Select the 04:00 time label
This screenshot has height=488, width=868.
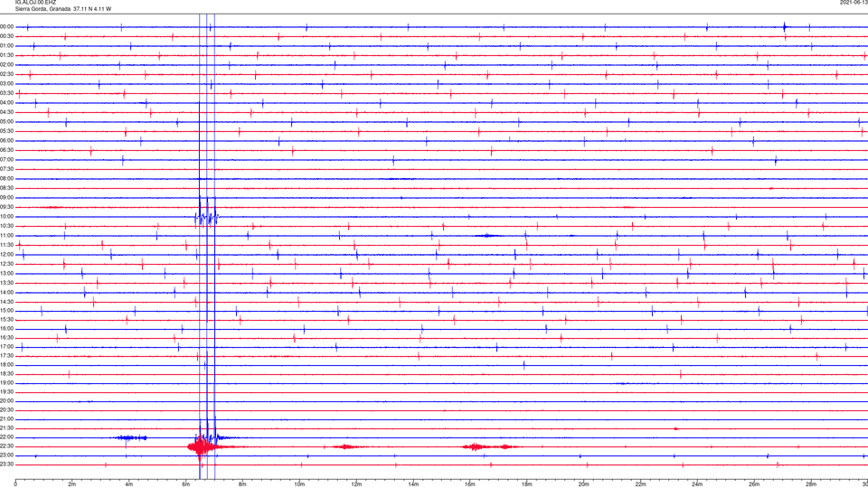(7, 103)
